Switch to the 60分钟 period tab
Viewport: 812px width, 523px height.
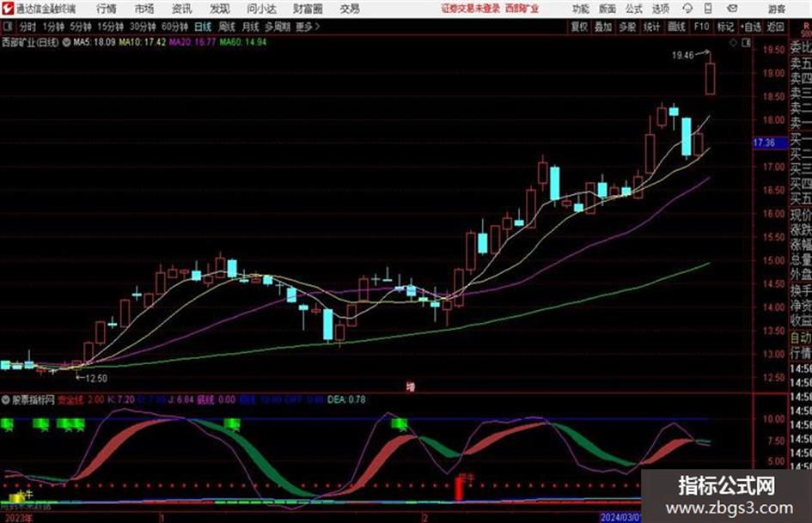coord(174,27)
